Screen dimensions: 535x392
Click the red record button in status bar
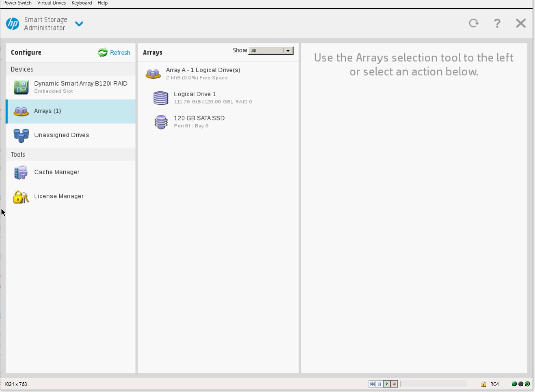click(x=394, y=384)
